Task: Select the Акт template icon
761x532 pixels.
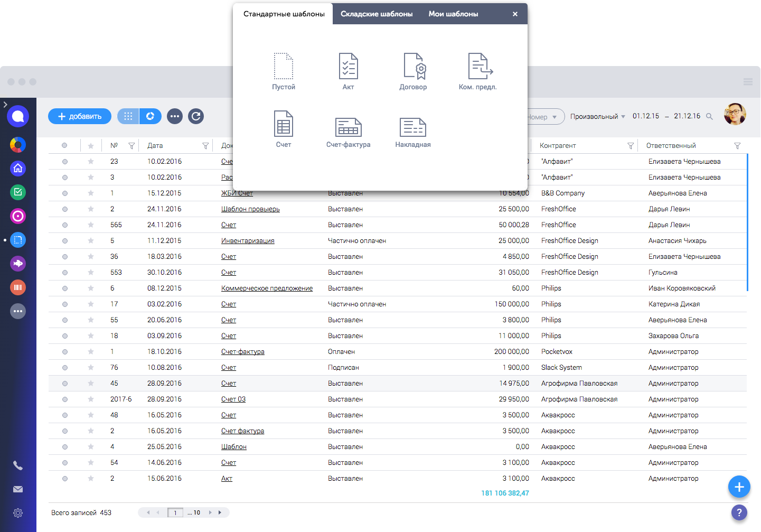Action: pos(349,66)
